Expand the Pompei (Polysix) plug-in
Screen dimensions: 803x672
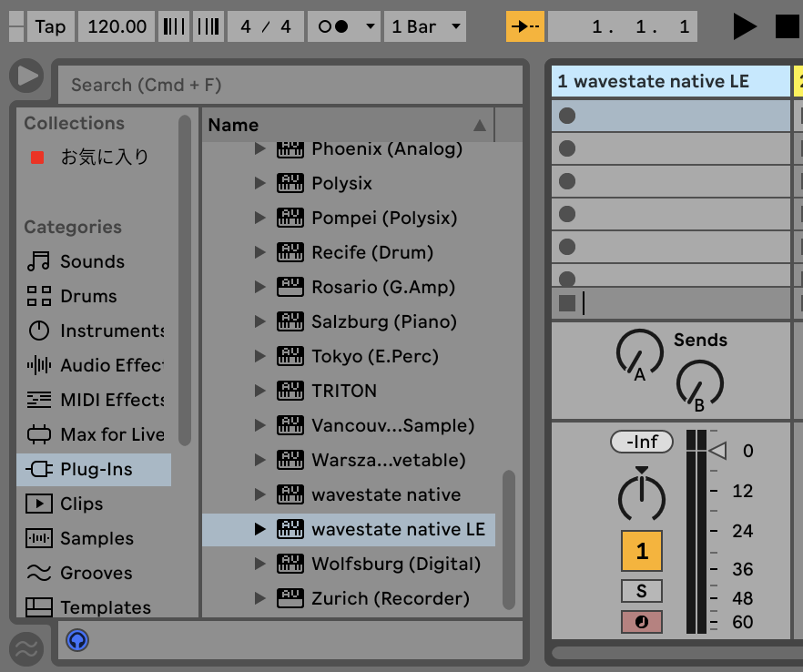tap(260, 218)
